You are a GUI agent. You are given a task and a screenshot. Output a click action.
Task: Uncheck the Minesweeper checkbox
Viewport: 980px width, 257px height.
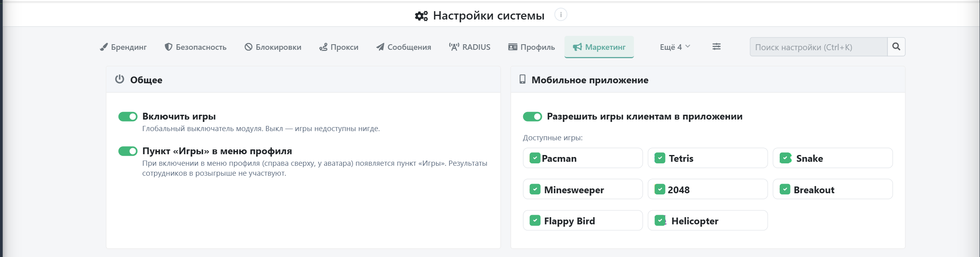click(x=535, y=189)
